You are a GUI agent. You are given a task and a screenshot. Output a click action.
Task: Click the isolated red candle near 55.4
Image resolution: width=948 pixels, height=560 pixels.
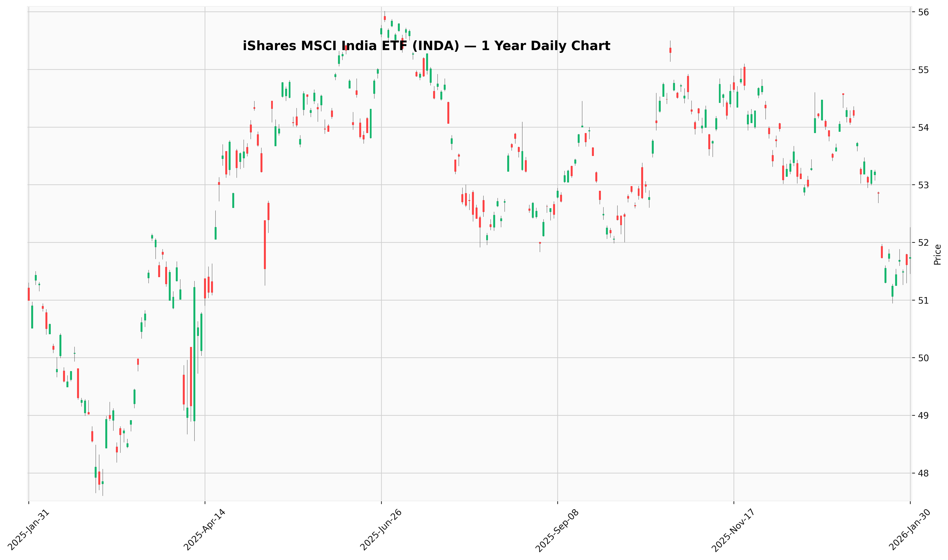[670, 50]
